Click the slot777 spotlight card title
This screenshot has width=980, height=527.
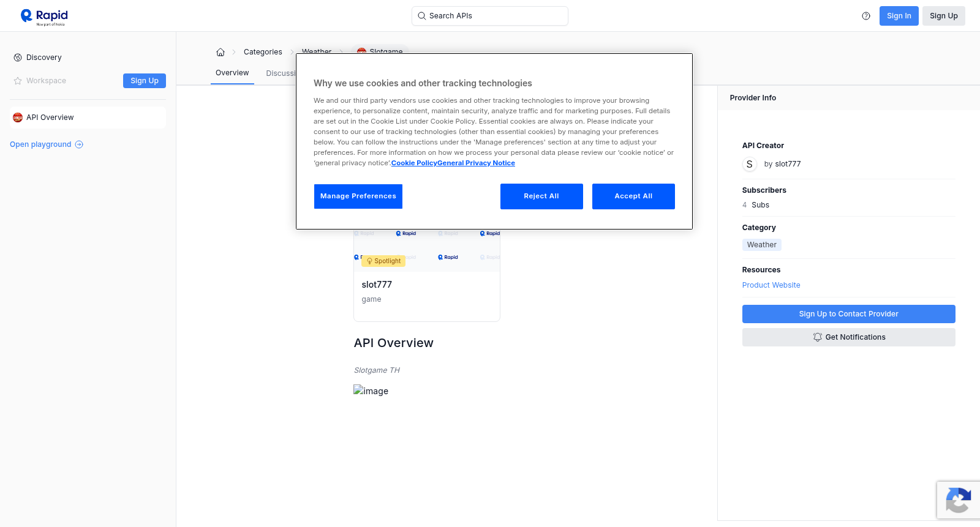377,285
